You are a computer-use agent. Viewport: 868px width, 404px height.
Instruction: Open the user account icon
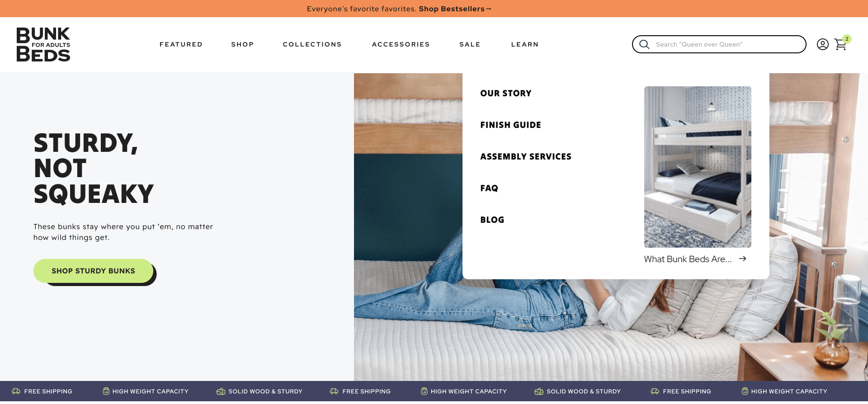(x=822, y=44)
